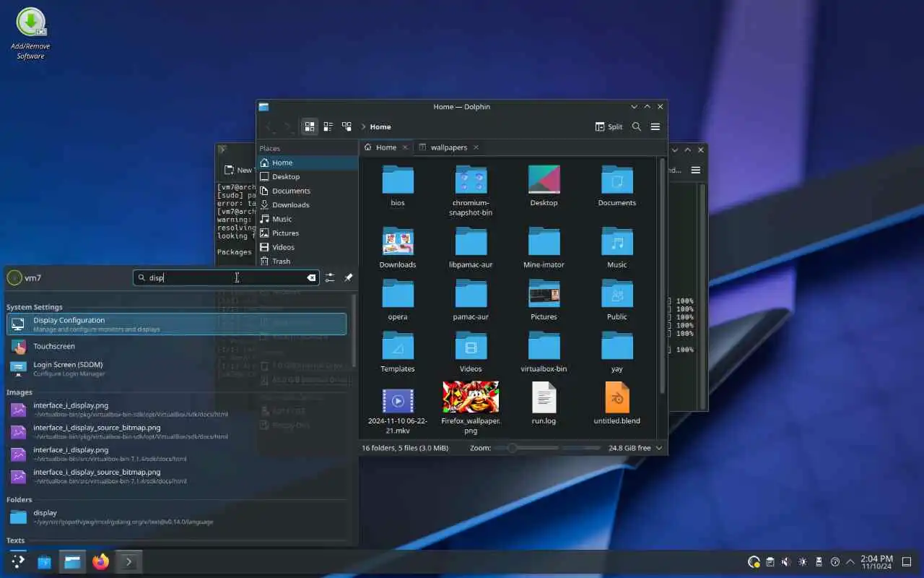This screenshot has height=578, width=924.
Task: Open Login Screen (SDDM) result
Action: tap(177, 368)
